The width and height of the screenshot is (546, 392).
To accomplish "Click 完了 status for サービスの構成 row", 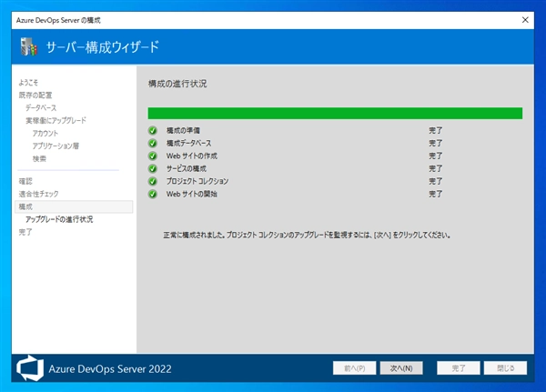I will point(435,168).
